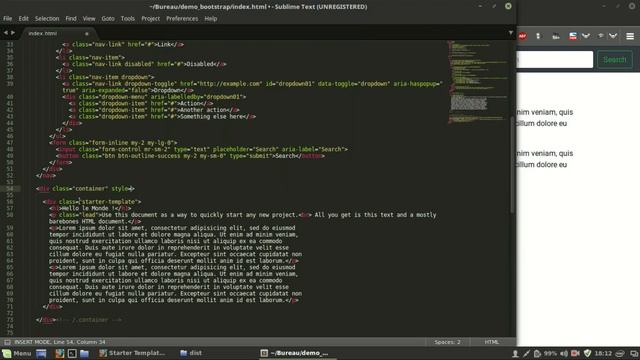This screenshot has width=640, height=360.
Task: Click the red Adblock extension icon in browser
Action: click(x=522, y=36)
